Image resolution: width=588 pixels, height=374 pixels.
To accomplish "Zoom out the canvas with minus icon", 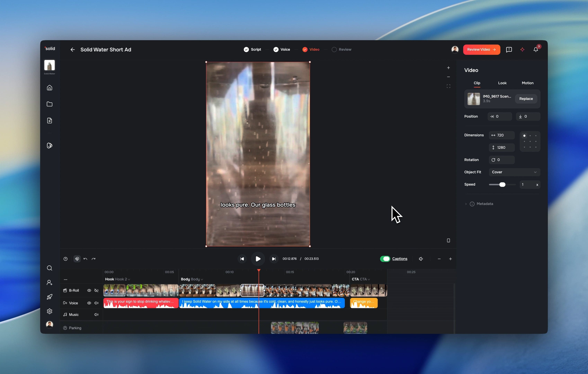I will [x=448, y=77].
